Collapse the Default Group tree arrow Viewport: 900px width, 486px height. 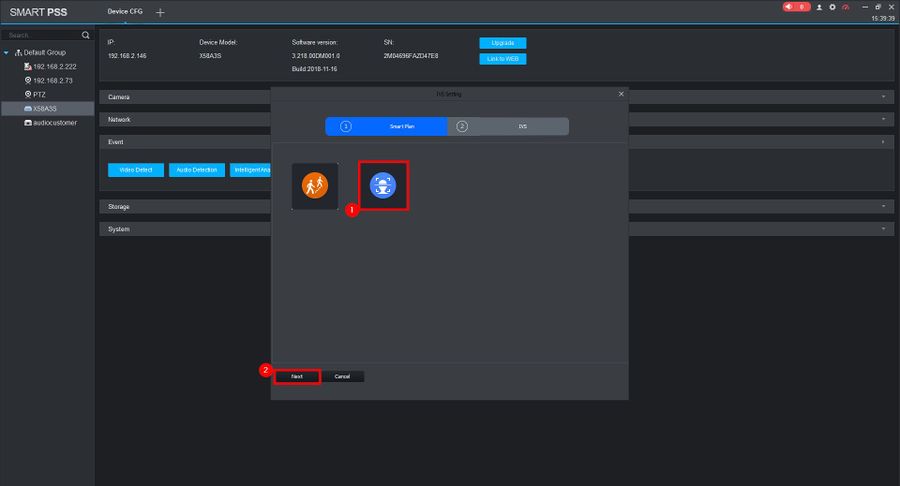[6, 53]
